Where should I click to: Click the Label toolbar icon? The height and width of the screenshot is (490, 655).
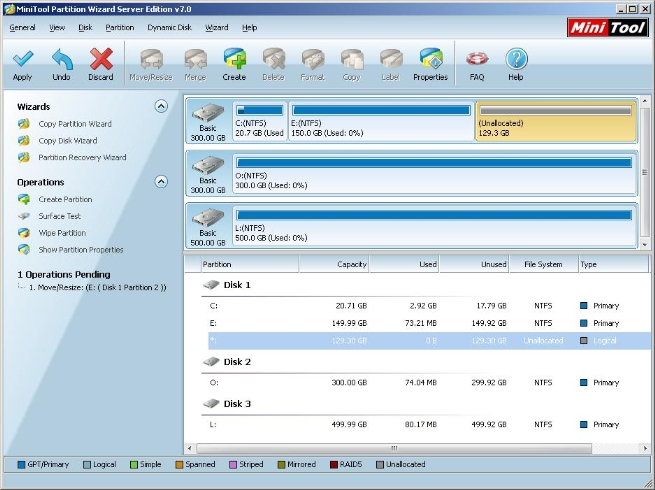click(391, 59)
